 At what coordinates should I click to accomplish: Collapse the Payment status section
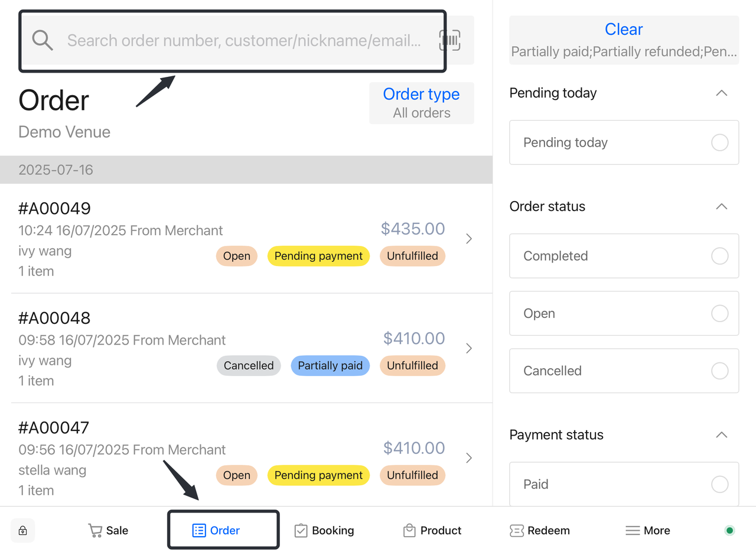click(x=721, y=435)
